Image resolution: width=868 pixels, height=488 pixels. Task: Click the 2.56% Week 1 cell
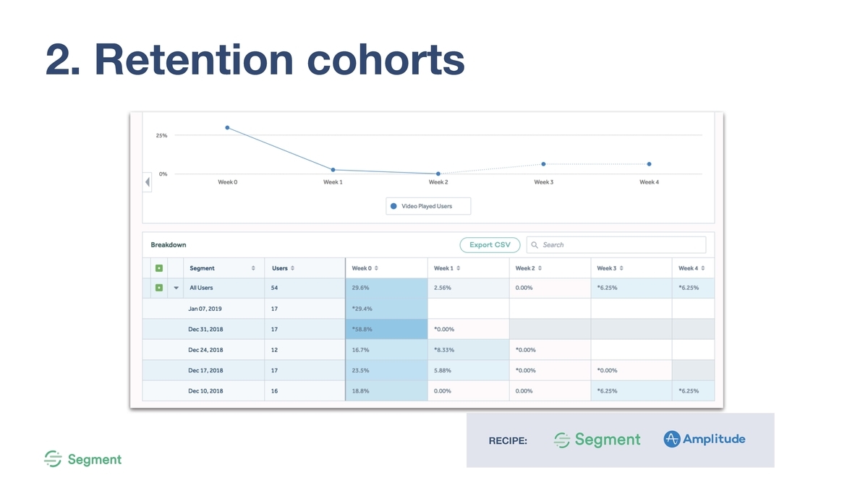pyautogui.click(x=468, y=288)
